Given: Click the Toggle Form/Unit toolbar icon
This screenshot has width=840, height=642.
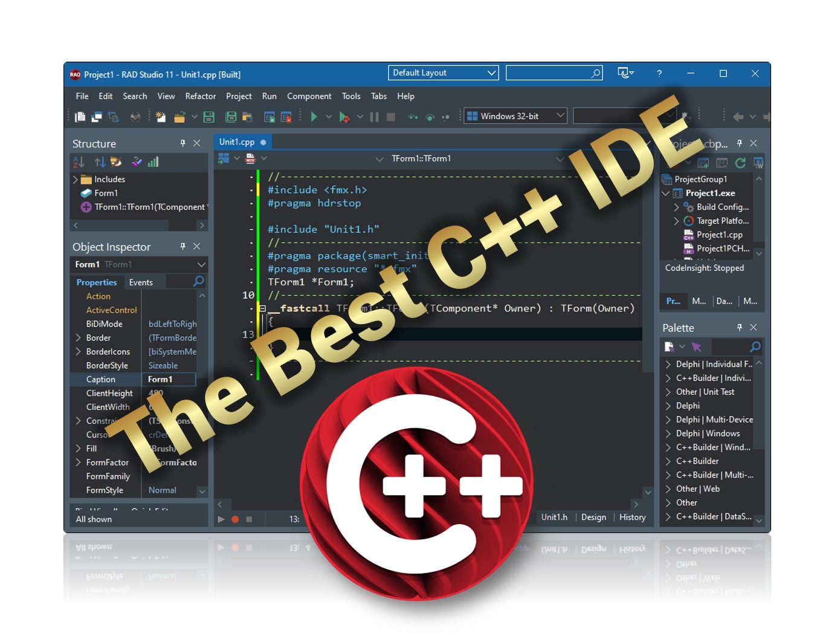Looking at the screenshot, I should (114, 117).
